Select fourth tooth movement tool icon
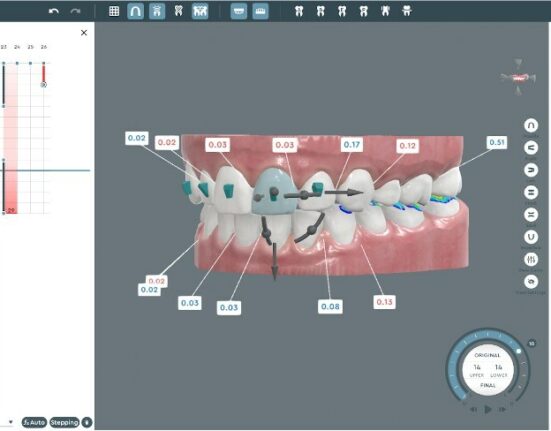The height and width of the screenshot is (431, 551). (364, 11)
